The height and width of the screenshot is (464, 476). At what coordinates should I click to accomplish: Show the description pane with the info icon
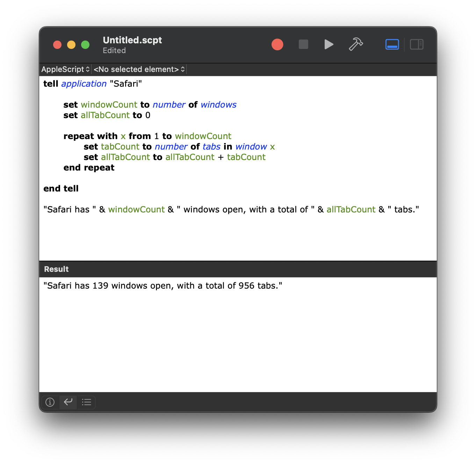click(x=50, y=402)
